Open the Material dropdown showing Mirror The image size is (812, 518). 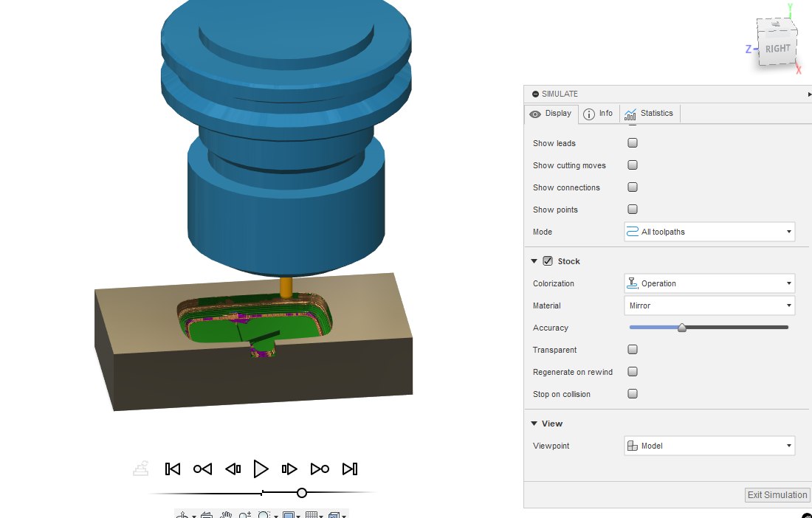(709, 305)
